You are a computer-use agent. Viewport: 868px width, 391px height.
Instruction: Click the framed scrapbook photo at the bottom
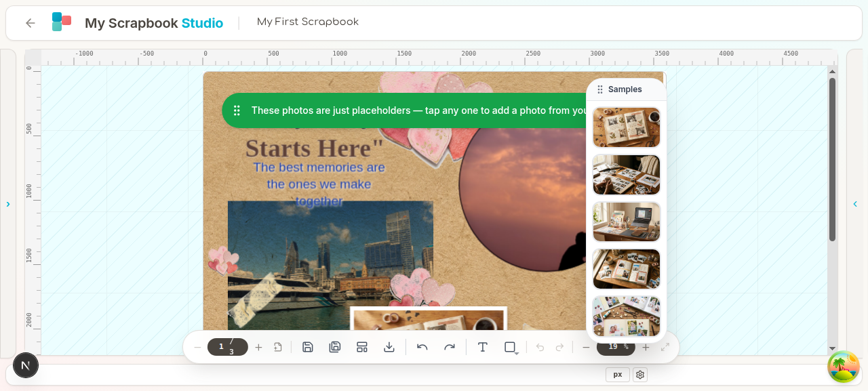(x=429, y=319)
